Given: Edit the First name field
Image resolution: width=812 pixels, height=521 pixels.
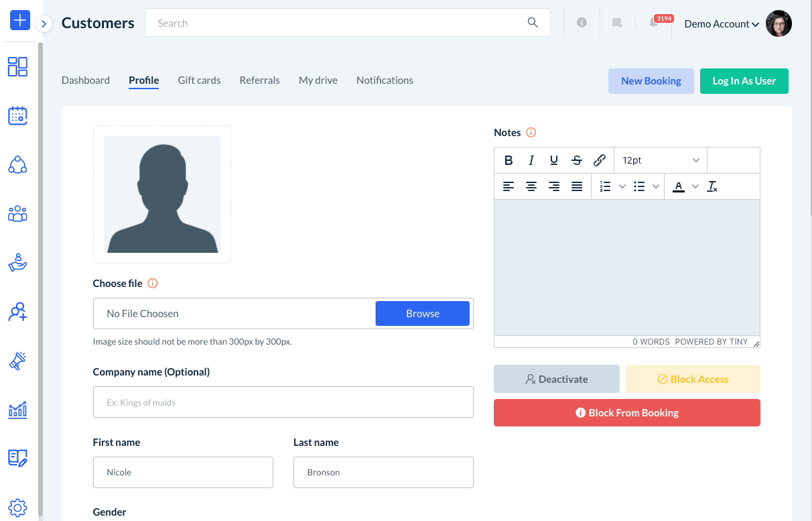Looking at the screenshot, I should point(183,472).
